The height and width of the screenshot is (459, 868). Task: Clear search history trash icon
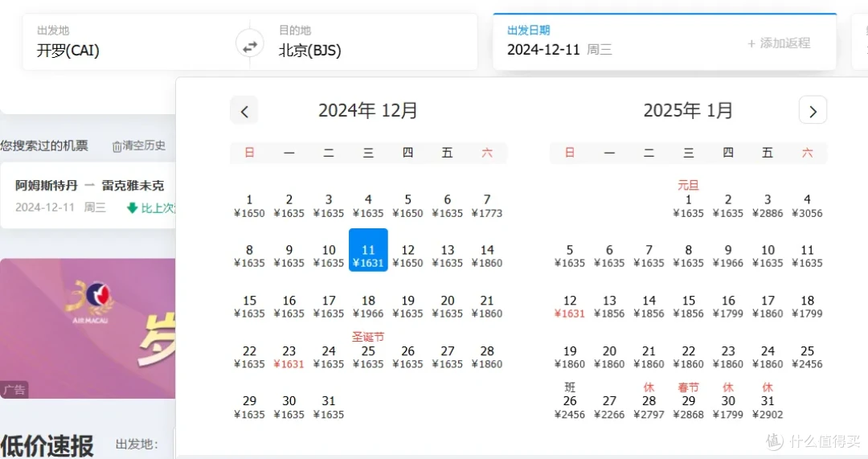pyautogui.click(x=117, y=146)
